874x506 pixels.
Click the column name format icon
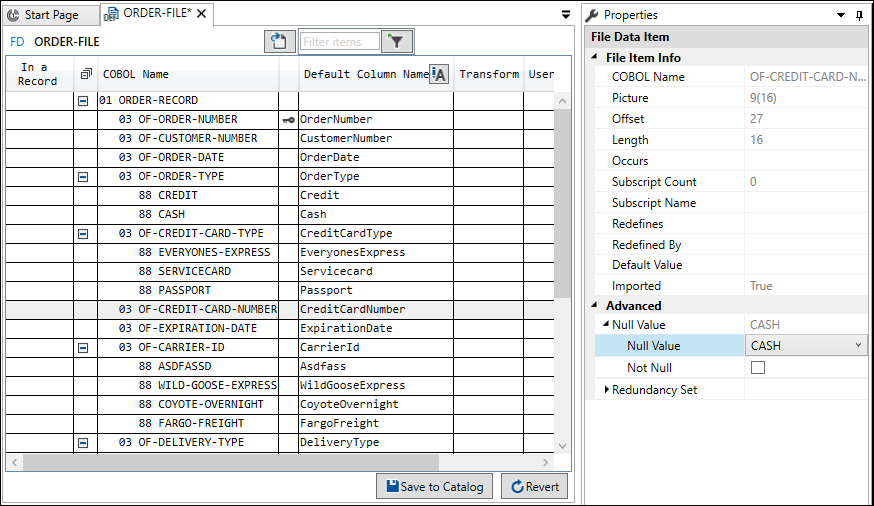pos(438,74)
